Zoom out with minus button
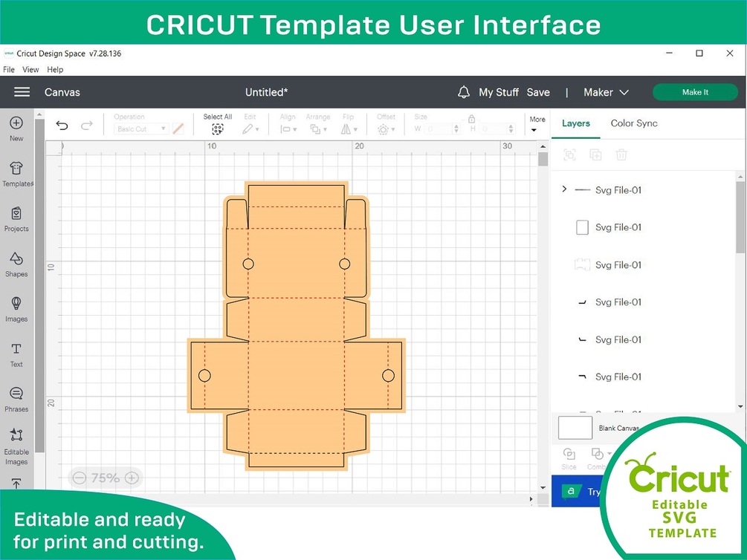Image resolution: width=747 pixels, height=560 pixels. [x=80, y=478]
